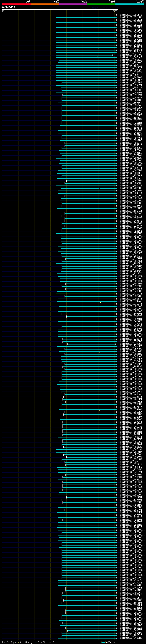This screenshot has height=644, width=146.
Task: Click the UniRef100_P35063 label
Action: [131, 105]
